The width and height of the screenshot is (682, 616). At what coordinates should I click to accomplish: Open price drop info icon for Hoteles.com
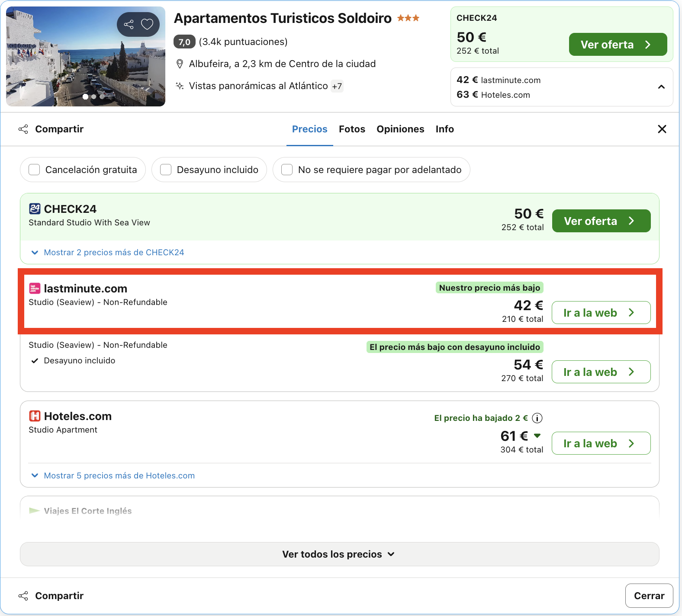pos(537,418)
